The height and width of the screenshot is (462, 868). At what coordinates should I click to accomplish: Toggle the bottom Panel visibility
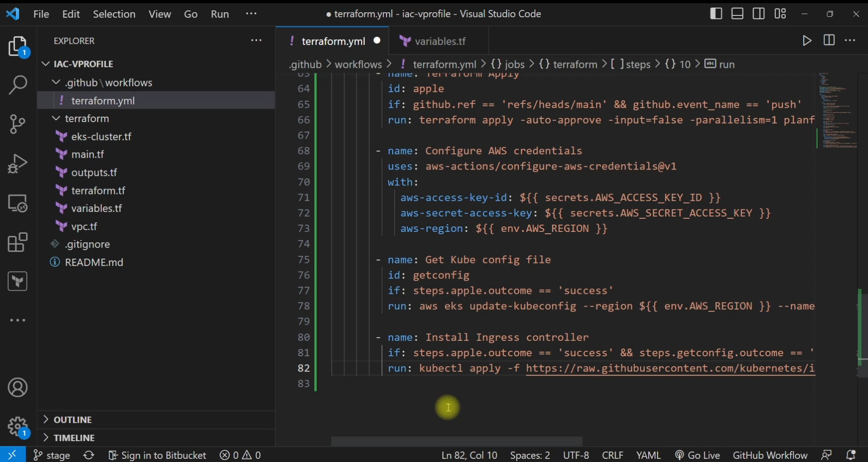point(738,14)
